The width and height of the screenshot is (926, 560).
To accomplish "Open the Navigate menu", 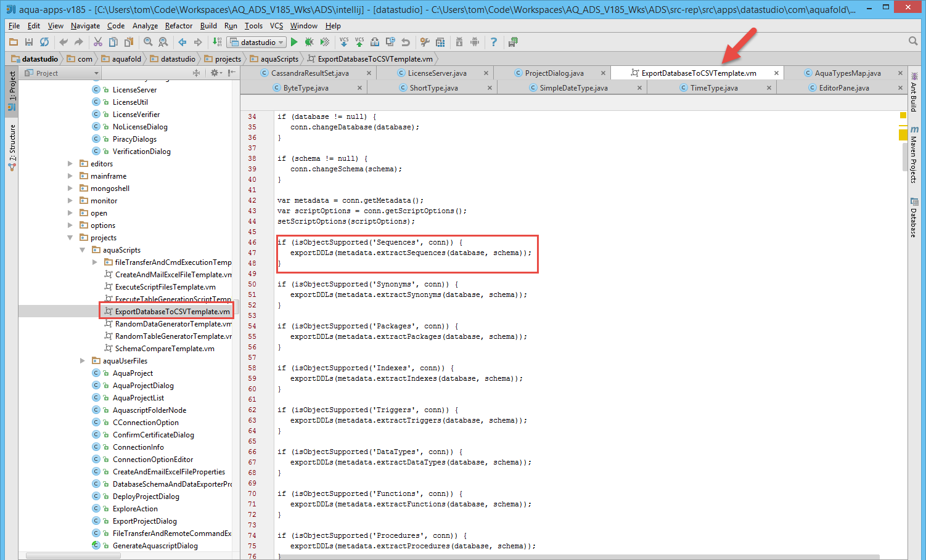I will 85,26.
